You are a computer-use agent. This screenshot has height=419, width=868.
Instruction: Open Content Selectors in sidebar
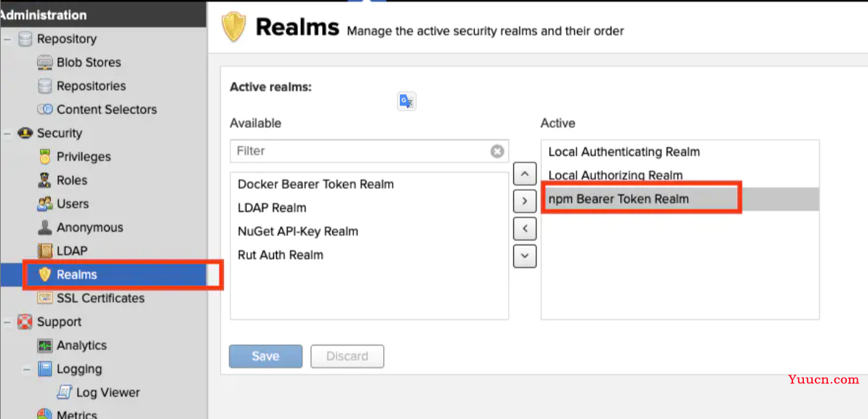click(107, 110)
